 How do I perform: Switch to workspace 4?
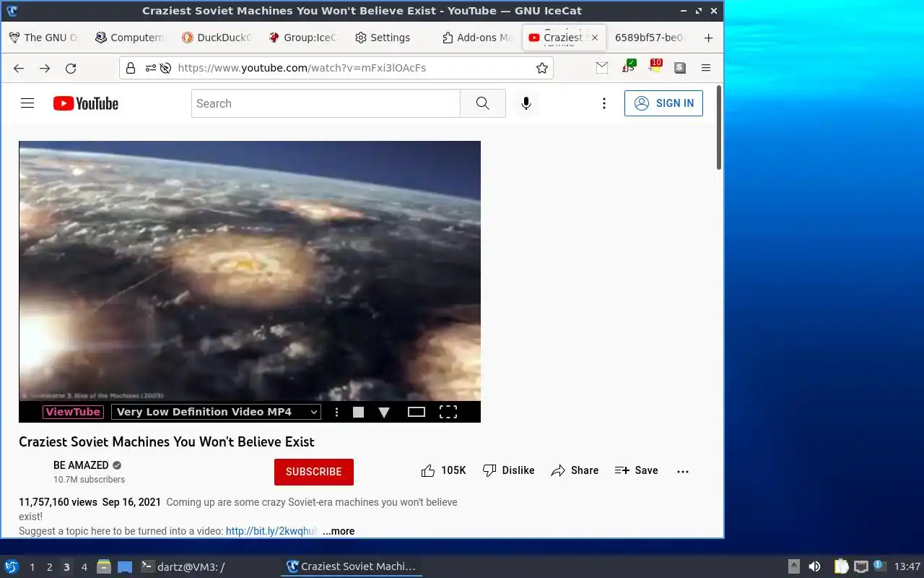pos(84,567)
